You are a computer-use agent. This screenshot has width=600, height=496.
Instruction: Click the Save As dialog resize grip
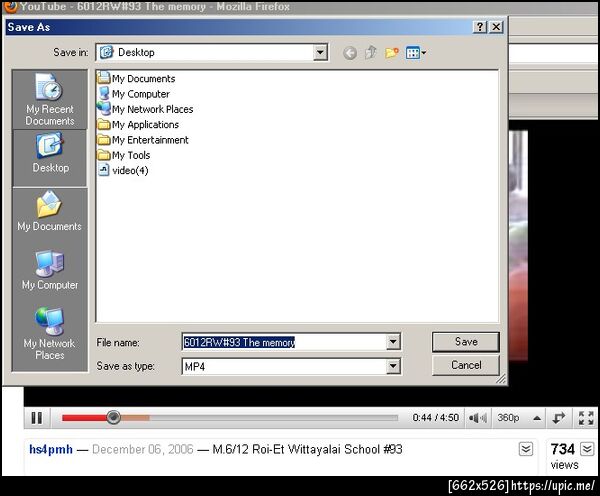pyautogui.click(x=501, y=379)
